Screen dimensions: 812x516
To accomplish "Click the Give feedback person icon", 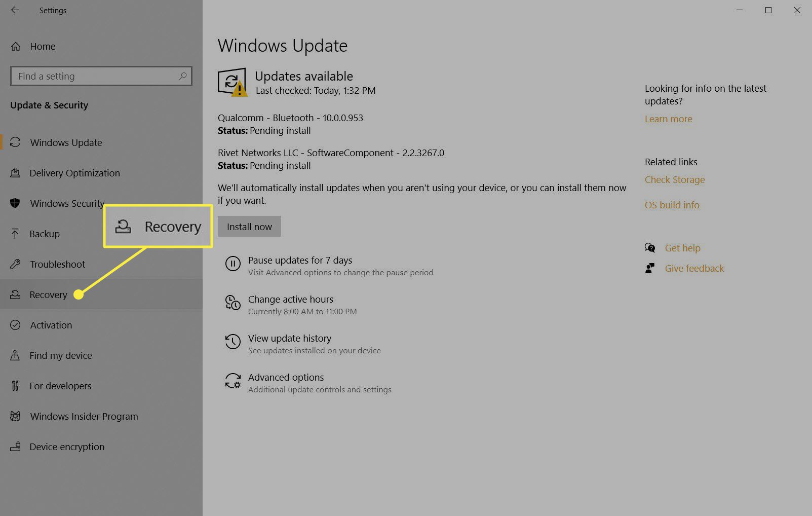I will point(650,268).
